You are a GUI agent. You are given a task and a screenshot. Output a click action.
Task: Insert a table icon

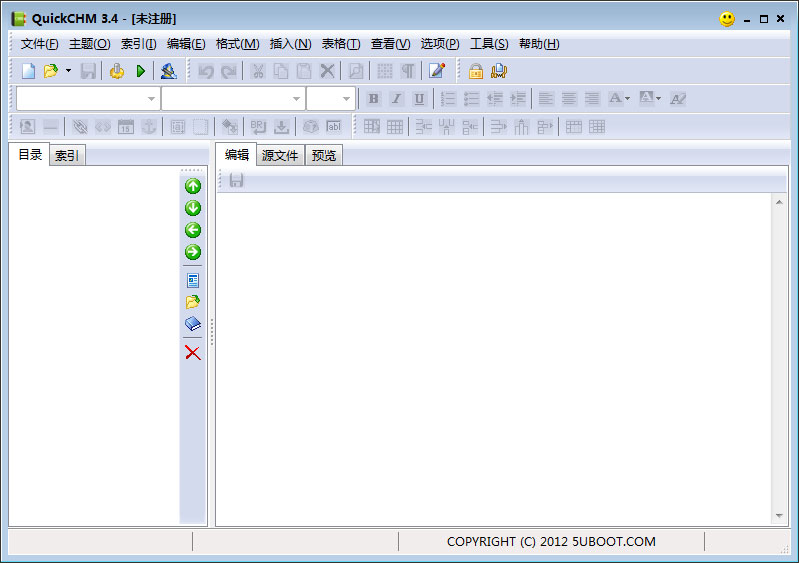tap(371, 127)
